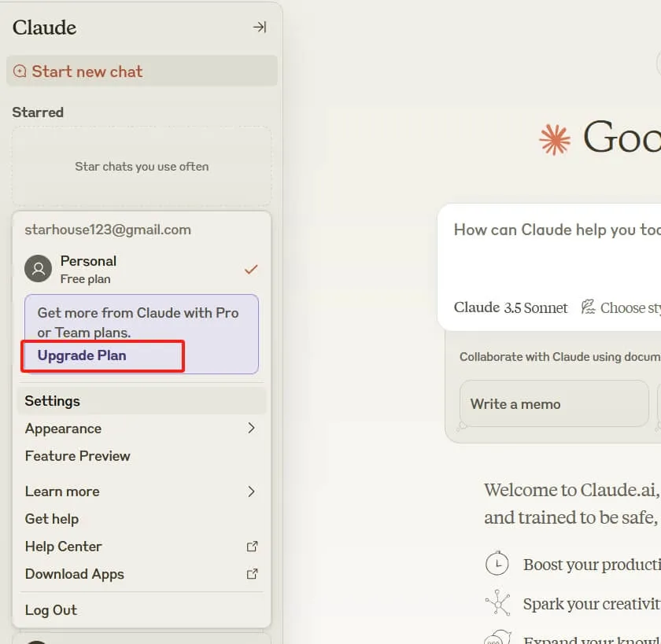Click the Start new chat plus icon
The image size is (661, 644).
20,72
